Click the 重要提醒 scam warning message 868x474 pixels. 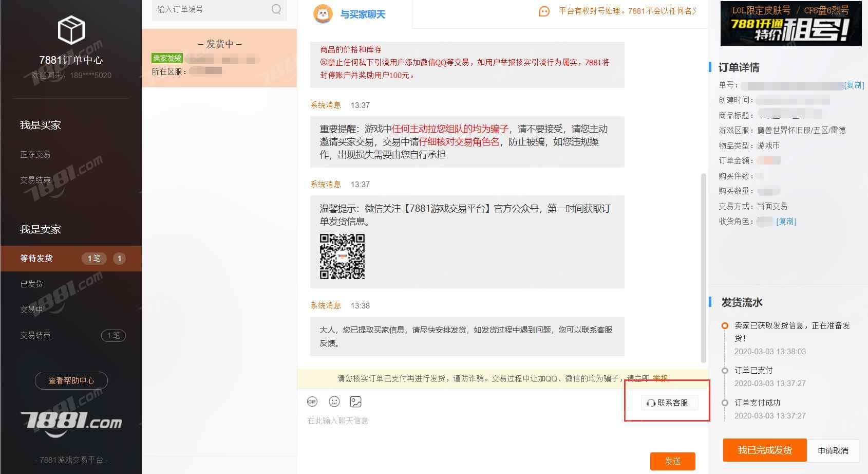467,142
